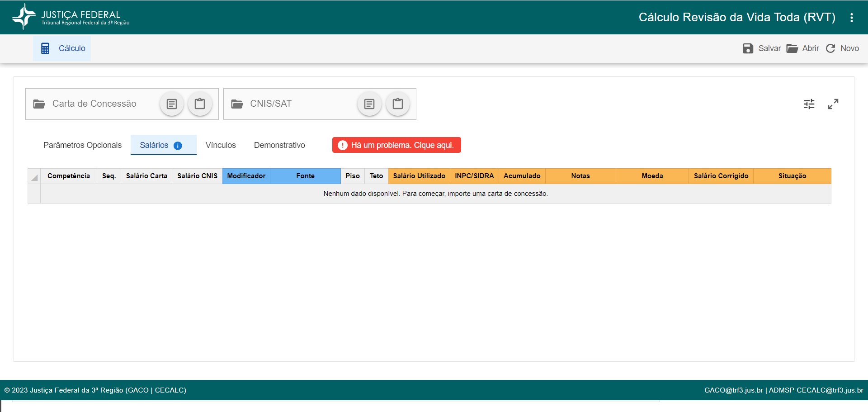Switch to the Vínculos tab

tap(221, 145)
